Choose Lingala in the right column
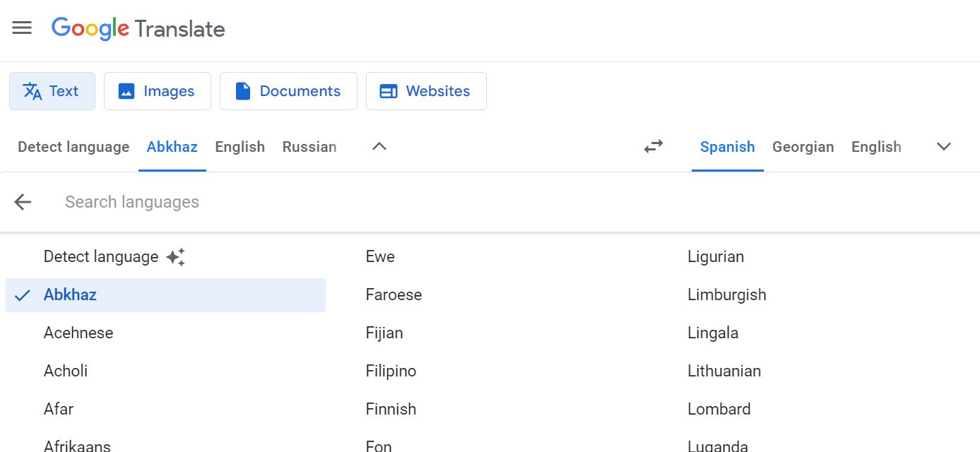The image size is (980, 452). pyautogui.click(x=712, y=332)
